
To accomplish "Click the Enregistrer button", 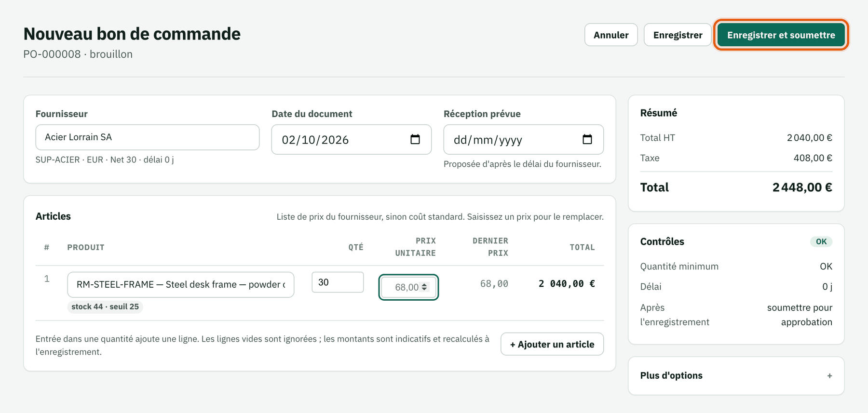I will click(x=678, y=35).
